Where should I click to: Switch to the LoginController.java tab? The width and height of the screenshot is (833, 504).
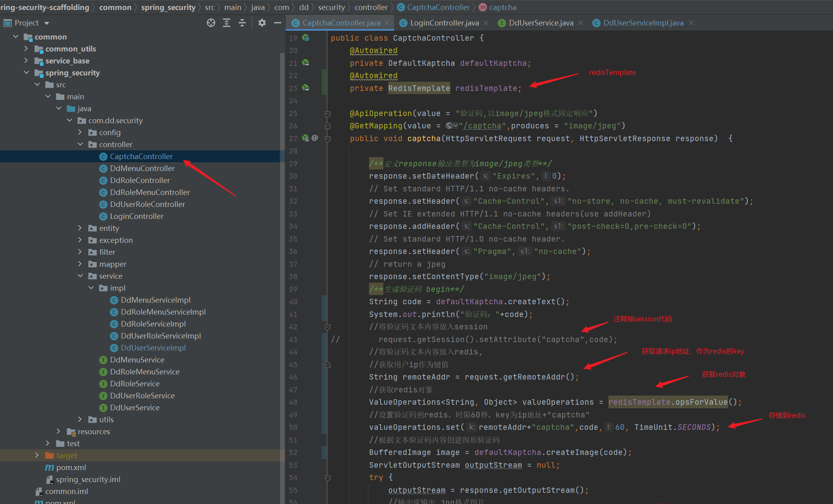coord(444,23)
